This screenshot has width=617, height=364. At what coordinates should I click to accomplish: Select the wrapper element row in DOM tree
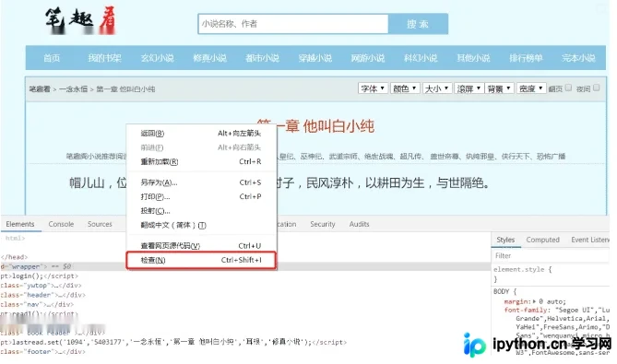pyautogui.click(x=244, y=266)
